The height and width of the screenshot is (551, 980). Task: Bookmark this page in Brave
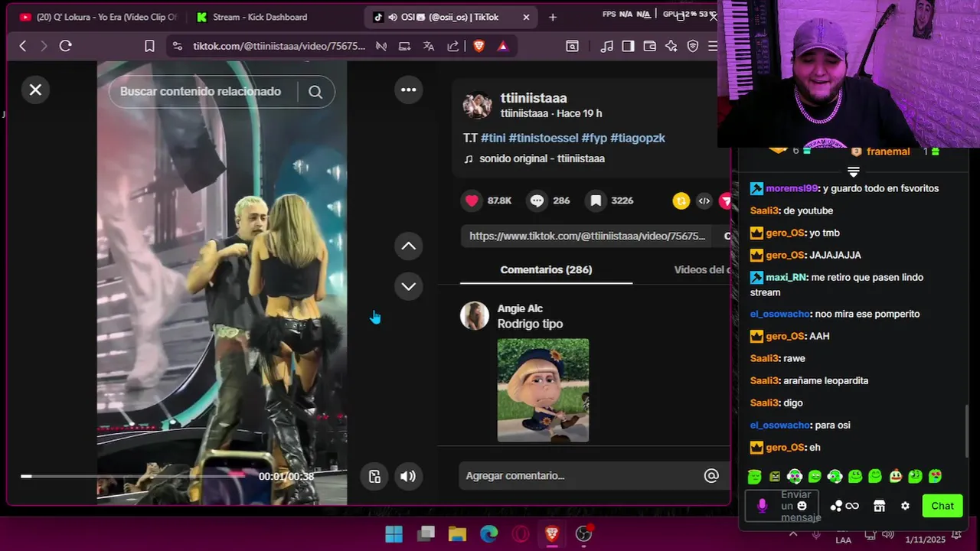pos(149,46)
